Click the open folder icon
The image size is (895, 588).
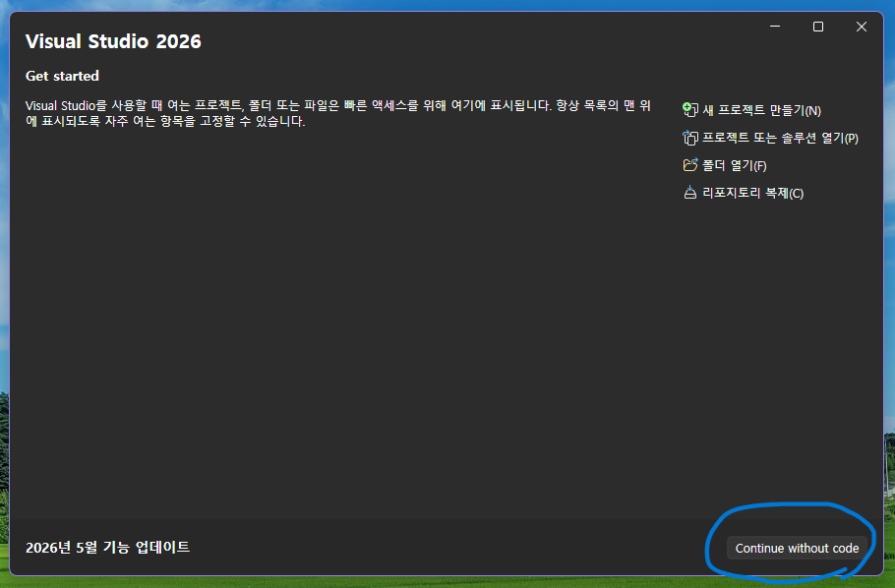[x=690, y=165]
